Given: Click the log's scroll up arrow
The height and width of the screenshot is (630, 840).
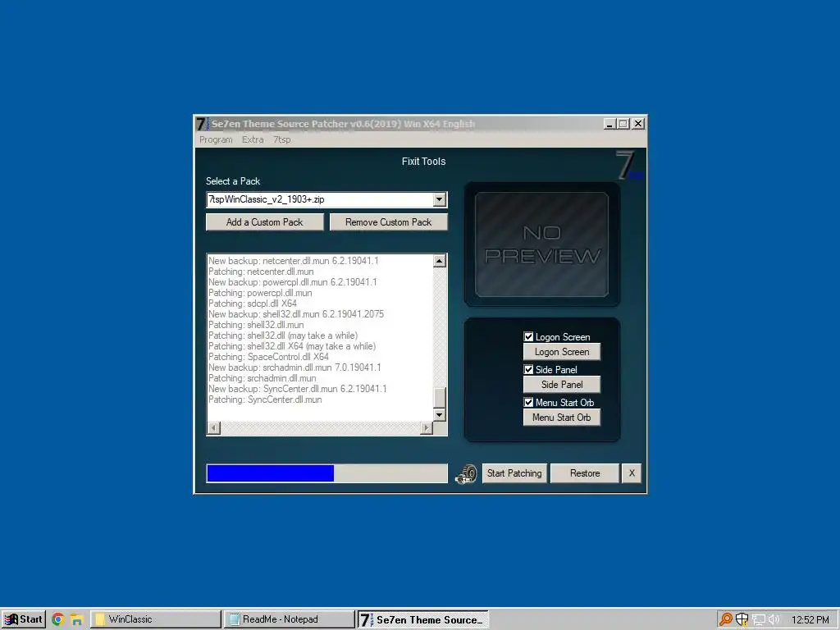Looking at the screenshot, I should [440, 261].
